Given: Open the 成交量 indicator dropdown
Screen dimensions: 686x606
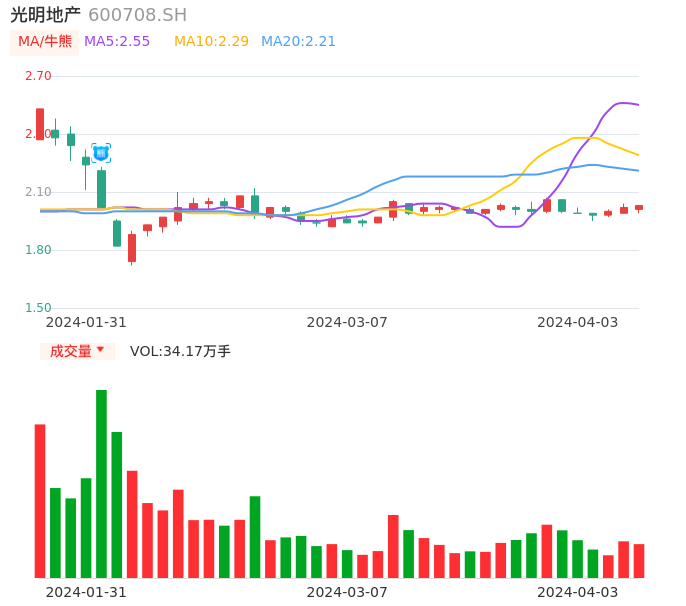Looking at the screenshot, I should click(77, 351).
